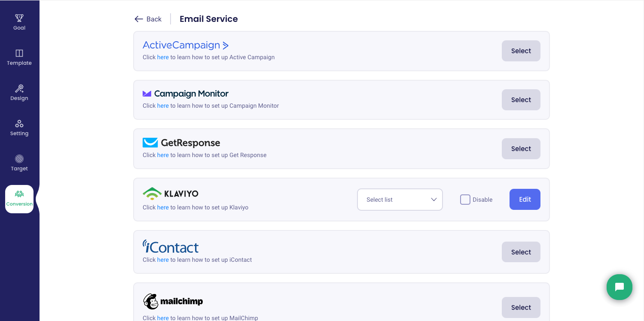The height and width of the screenshot is (321, 644).
Task: Open the green chat widget
Action: pyautogui.click(x=619, y=287)
